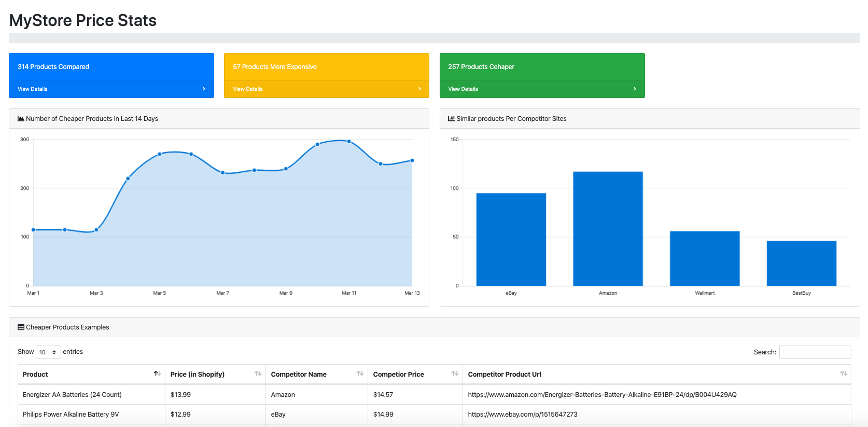868x427 pixels.
Task: Click 'Cheaper Products Examples' panel title
Action: (67, 327)
